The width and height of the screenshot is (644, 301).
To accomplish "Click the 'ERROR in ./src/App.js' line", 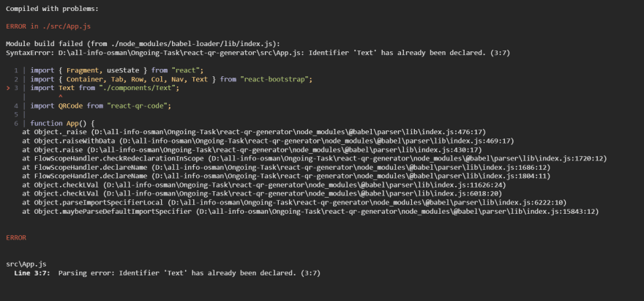I will (x=48, y=26).
